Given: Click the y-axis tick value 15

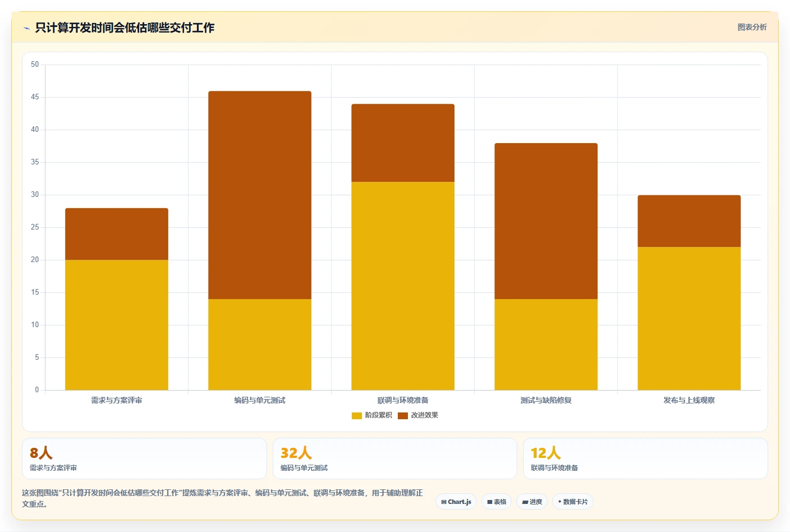Looking at the screenshot, I should point(35,292).
